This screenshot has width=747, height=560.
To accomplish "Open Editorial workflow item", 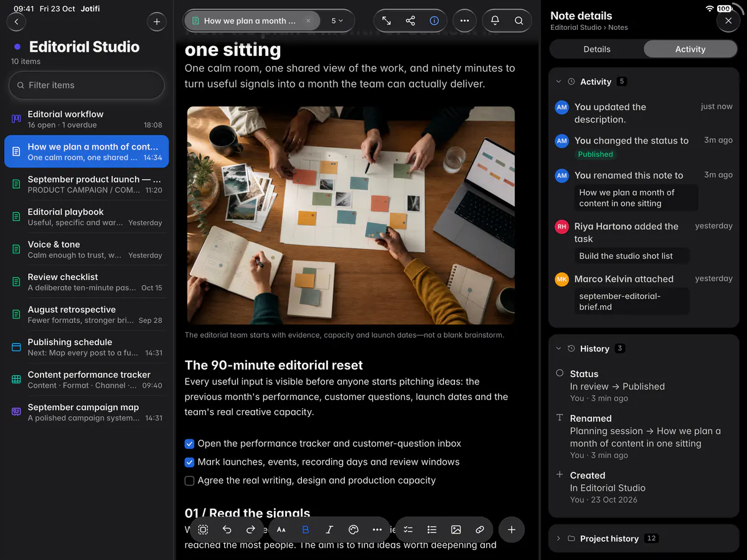I will 87,119.
